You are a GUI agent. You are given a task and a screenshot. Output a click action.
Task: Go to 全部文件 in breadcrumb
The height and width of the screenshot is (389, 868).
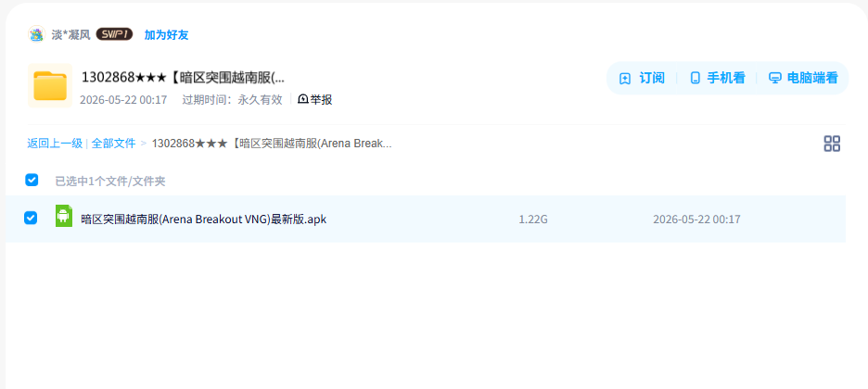(x=113, y=144)
